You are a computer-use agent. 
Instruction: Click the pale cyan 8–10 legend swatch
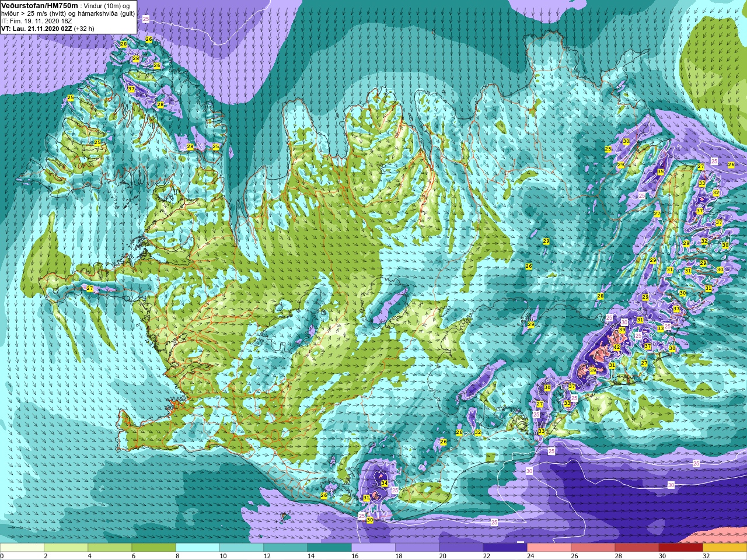198,548
